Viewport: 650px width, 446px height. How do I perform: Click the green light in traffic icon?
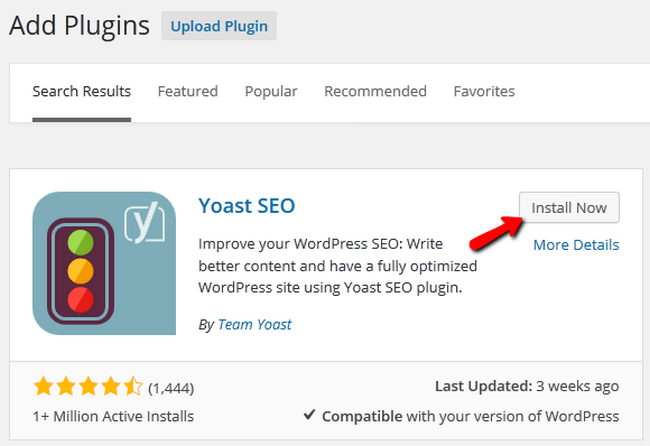pyautogui.click(x=83, y=241)
